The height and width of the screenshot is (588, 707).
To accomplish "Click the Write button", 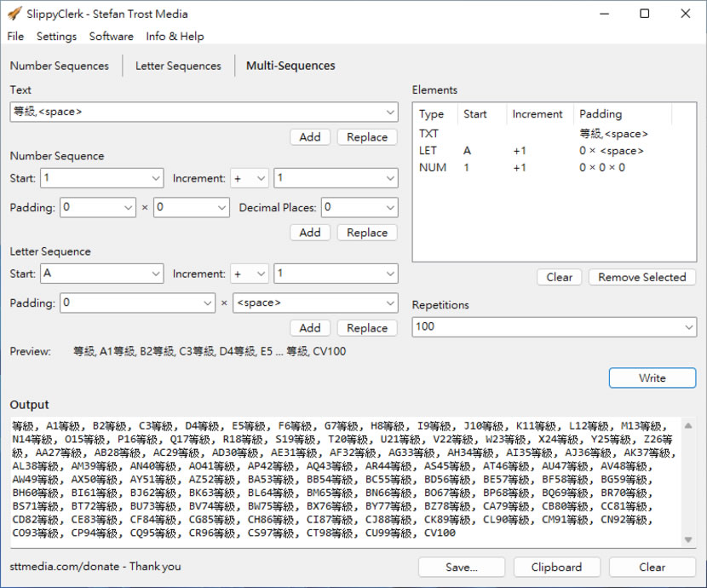I will pos(652,378).
